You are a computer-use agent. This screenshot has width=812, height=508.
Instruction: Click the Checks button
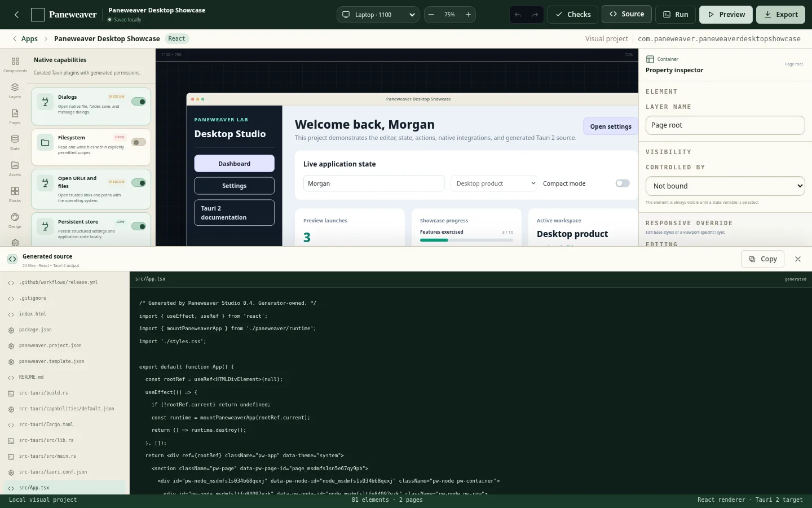point(573,15)
